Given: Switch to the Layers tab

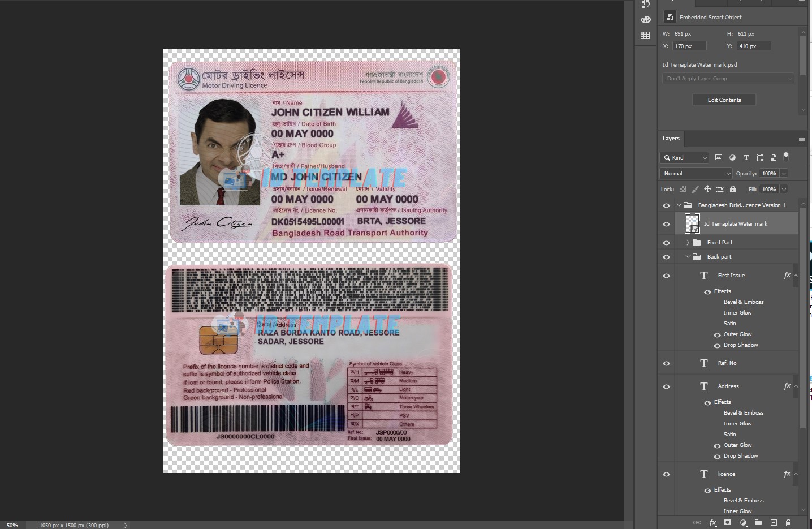Looking at the screenshot, I should tap(671, 139).
